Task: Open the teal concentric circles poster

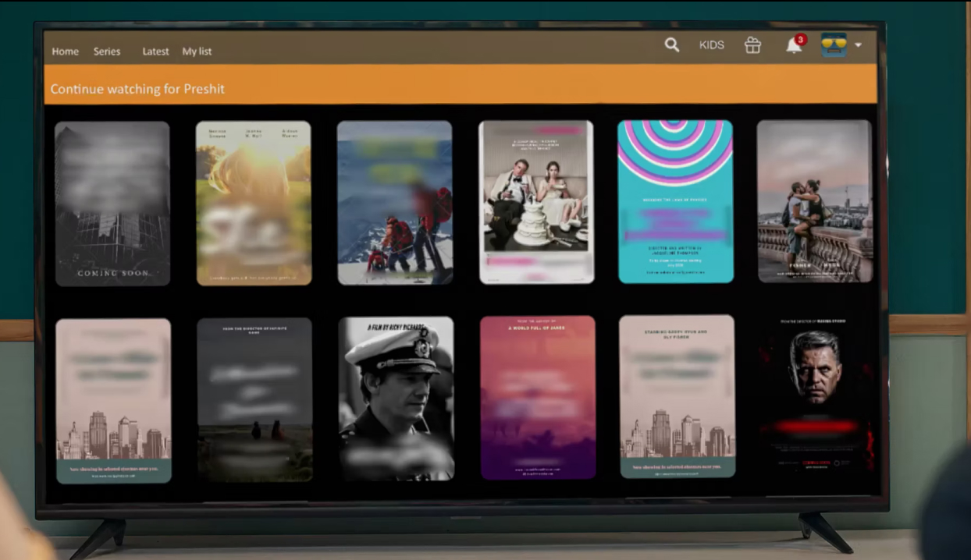Action: pyautogui.click(x=675, y=201)
